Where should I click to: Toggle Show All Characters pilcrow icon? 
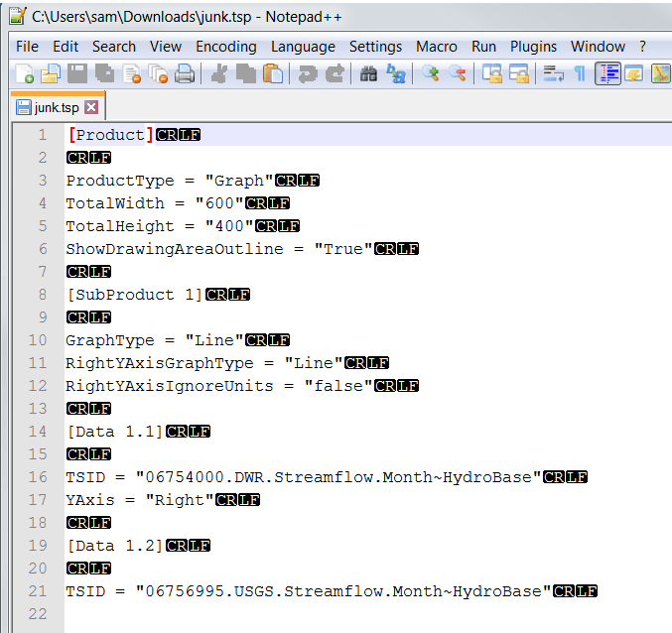(x=580, y=73)
